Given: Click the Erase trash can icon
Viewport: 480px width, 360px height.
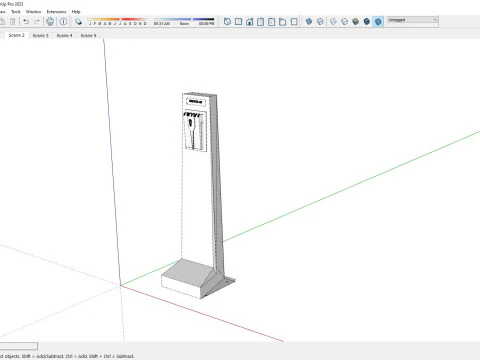Looking at the screenshot, I should click(13, 22).
